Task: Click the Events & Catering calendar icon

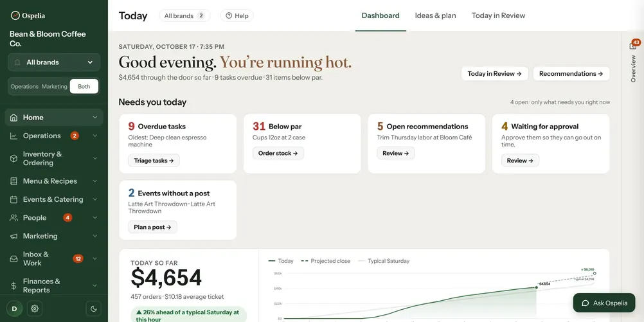Action: [x=13, y=200]
